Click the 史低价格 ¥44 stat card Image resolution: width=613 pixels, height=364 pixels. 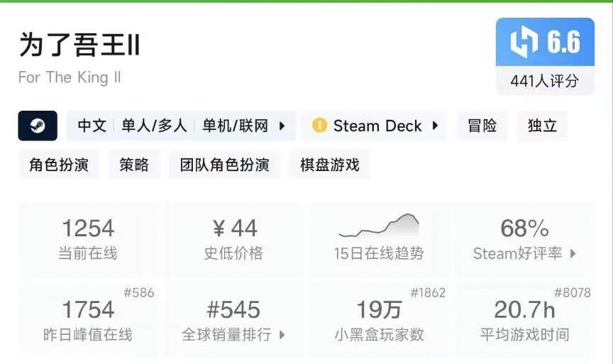233,238
